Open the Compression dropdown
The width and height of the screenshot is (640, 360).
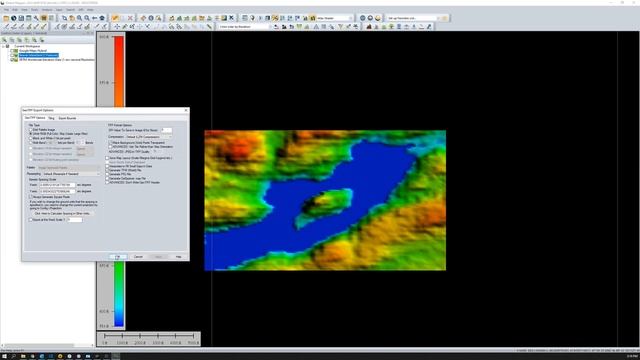[x=149, y=137]
